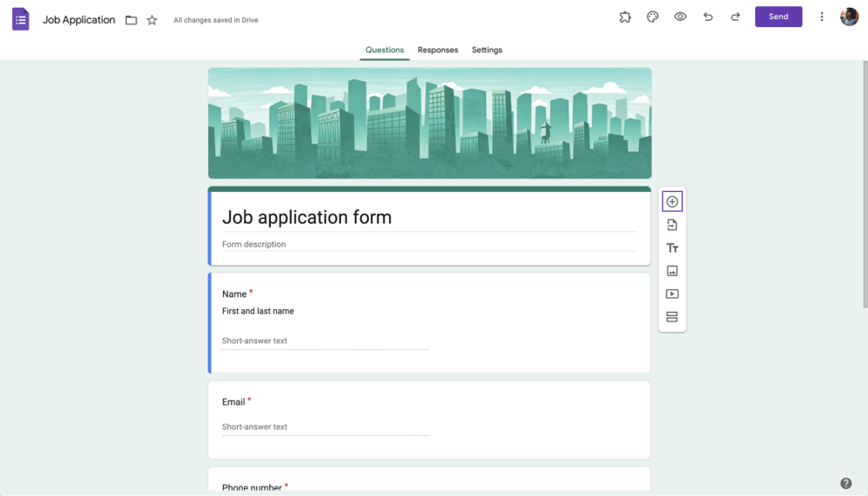Undo the last change

click(x=708, y=17)
